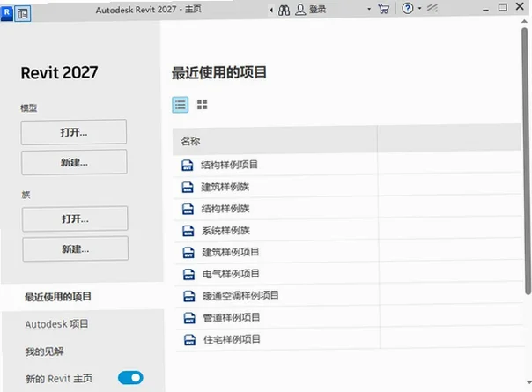Click the file icon for 结构样例族

pos(188,209)
